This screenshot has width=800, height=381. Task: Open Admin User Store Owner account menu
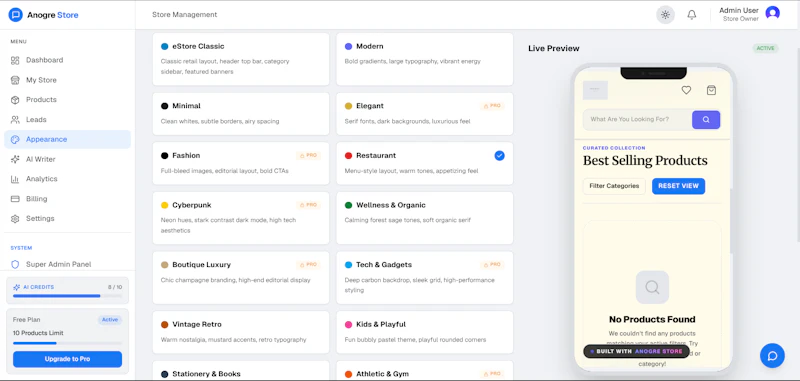(x=749, y=14)
